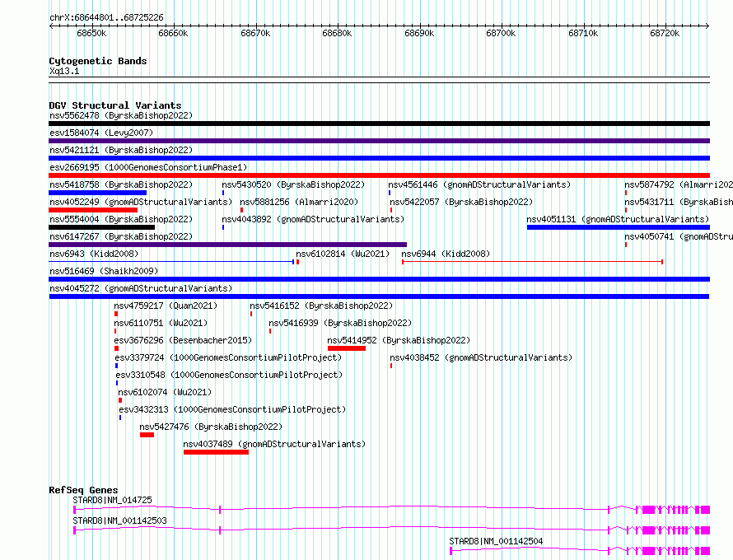Click the nsv5421121 blue variant bar
733x560 pixels.
[379, 158]
